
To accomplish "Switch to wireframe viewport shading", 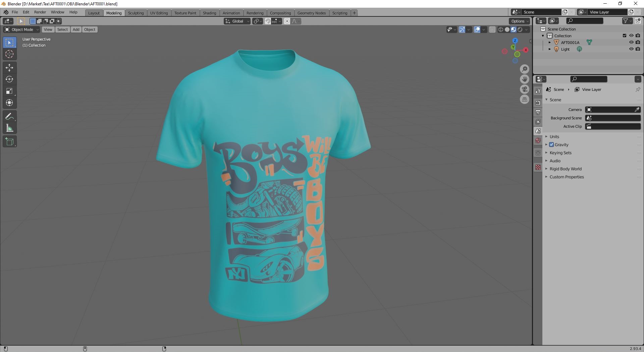I will (501, 30).
